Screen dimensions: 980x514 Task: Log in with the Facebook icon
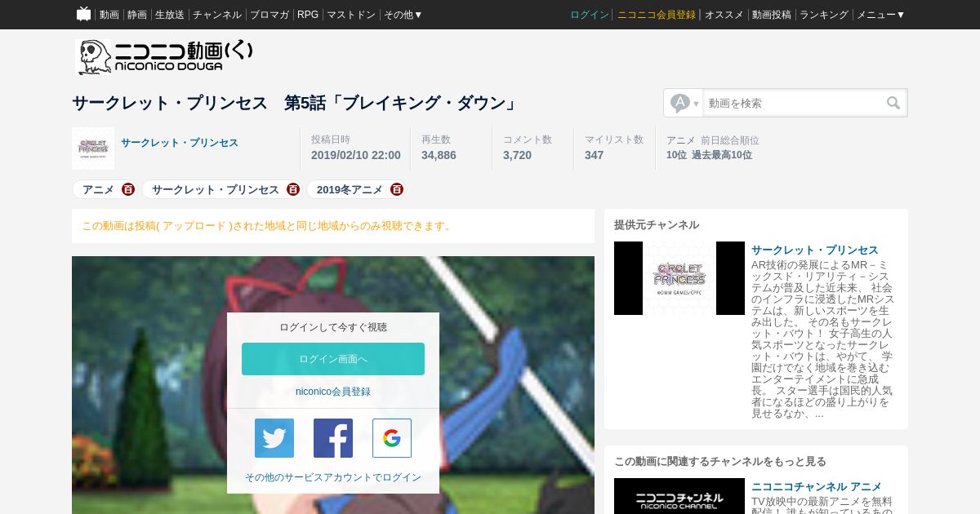click(333, 438)
